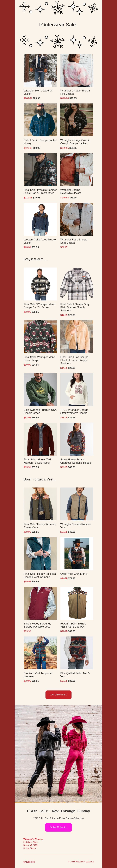Click the Wrangler Vintage Sherpa Pink Jacket image
Image resolution: width=117 pixels, height=868 pixels.
(x=77, y=70)
